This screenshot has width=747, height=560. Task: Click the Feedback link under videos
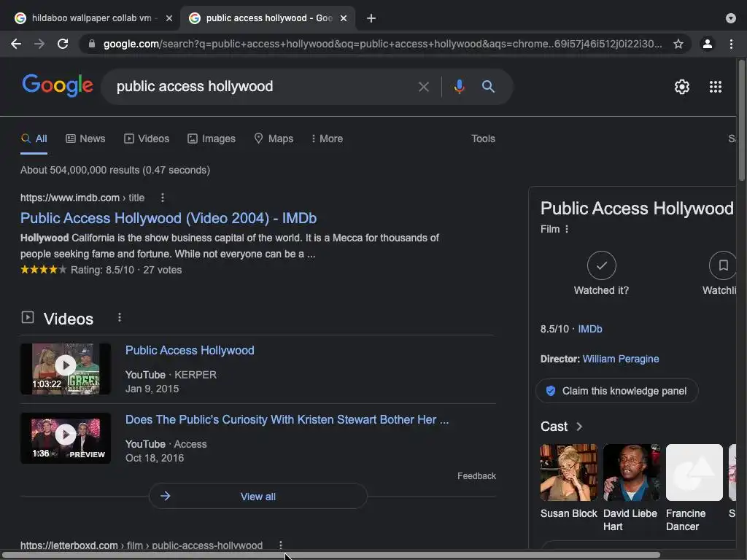tap(476, 475)
